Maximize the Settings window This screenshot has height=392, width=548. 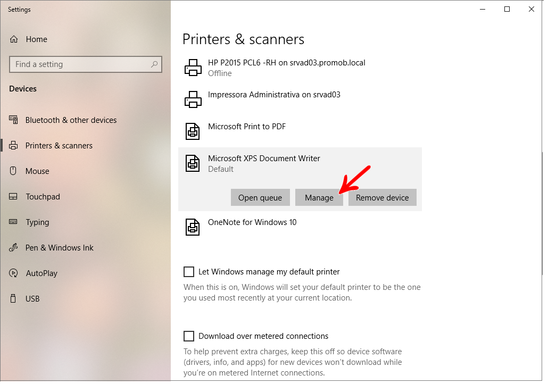(x=507, y=10)
